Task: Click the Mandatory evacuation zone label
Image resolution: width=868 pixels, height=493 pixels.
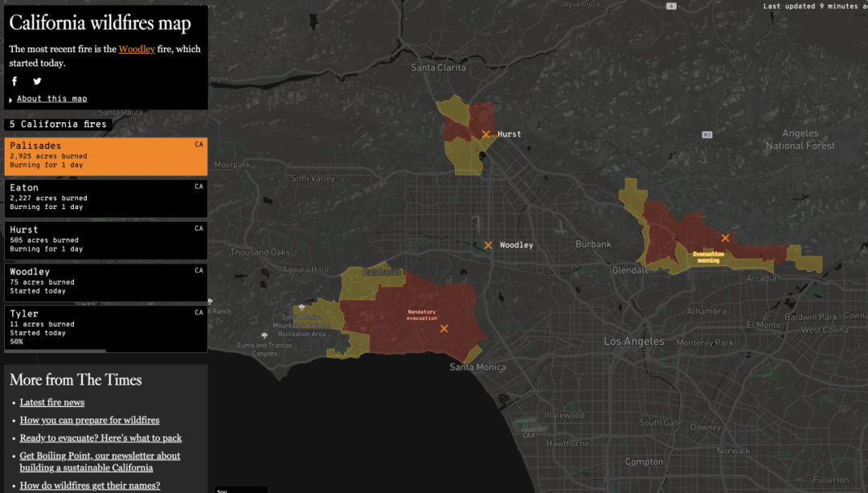Action: [x=422, y=315]
